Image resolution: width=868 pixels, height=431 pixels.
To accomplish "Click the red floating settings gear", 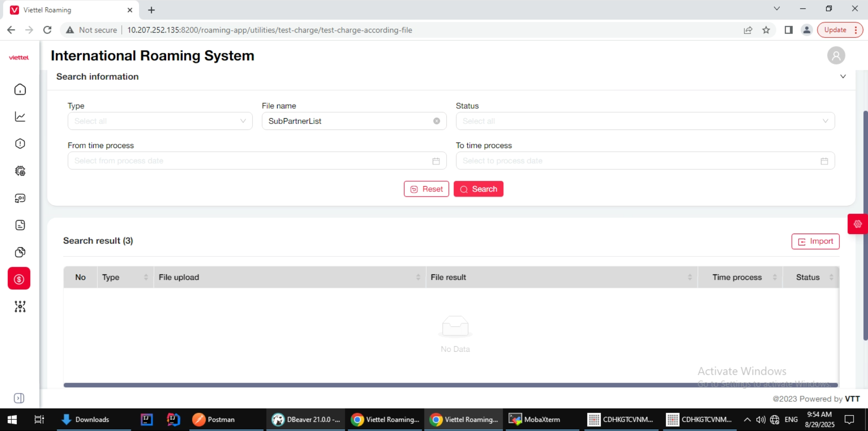I will coord(857,224).
